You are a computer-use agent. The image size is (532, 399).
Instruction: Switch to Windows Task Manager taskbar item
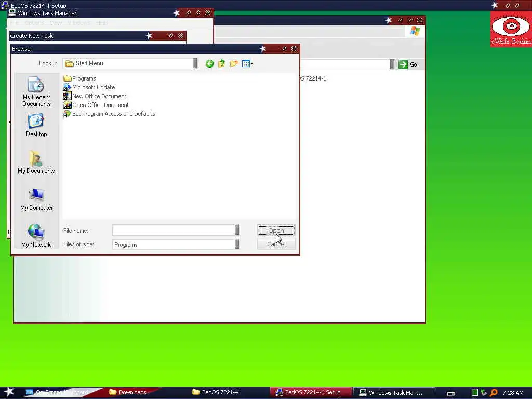(394, 392)
